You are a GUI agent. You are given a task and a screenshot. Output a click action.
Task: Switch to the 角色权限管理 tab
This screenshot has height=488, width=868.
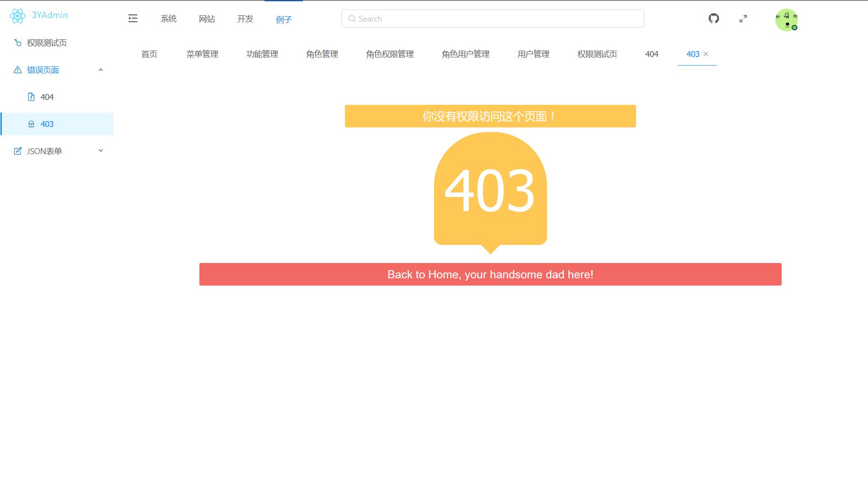[390, 54]
